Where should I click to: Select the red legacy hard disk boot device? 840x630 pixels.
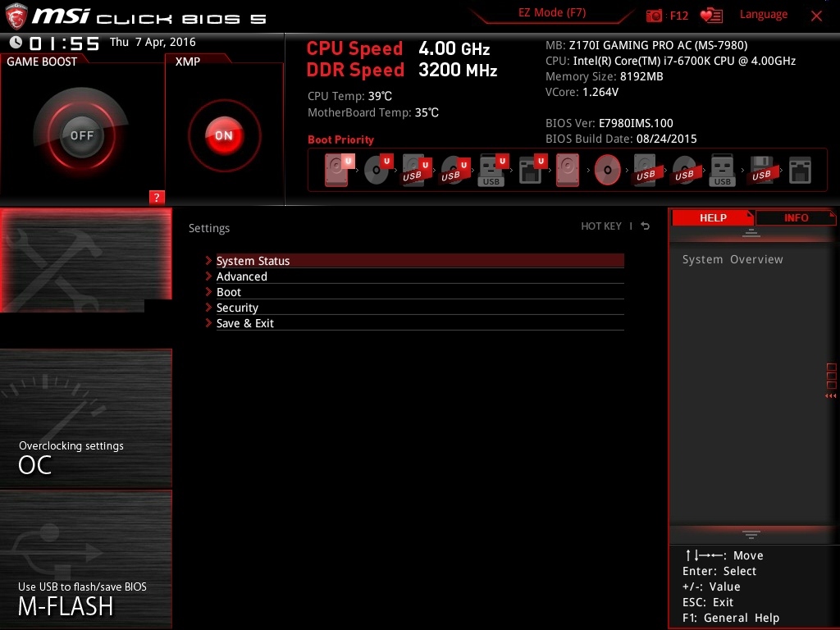pyautogui.click(x=568, y=171)
